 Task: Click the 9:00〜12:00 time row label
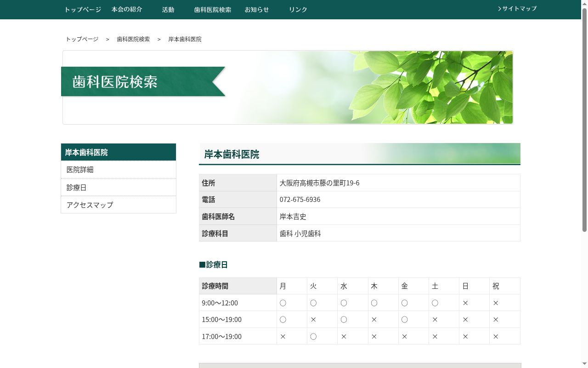coord(238,303)
